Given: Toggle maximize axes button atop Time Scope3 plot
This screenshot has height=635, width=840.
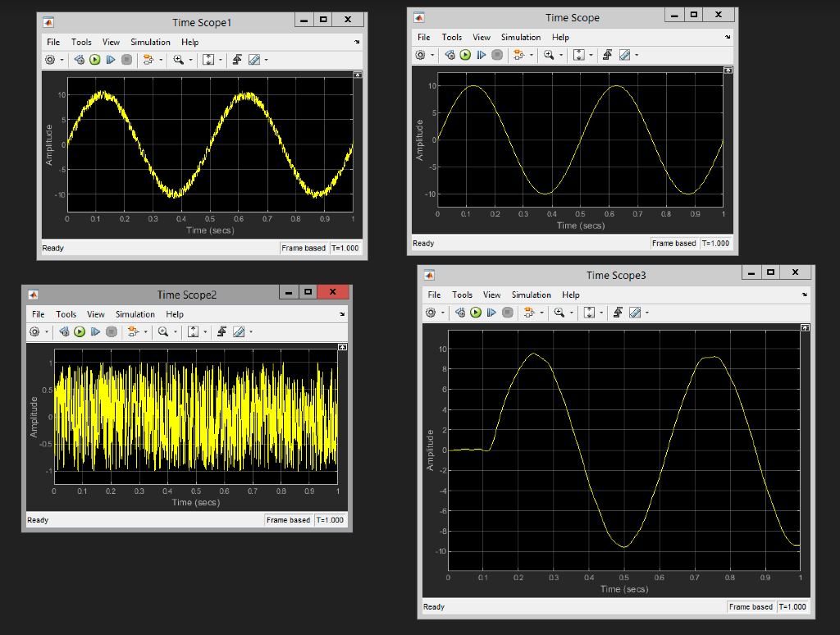Looking at the screenshot, I should 806,327.
